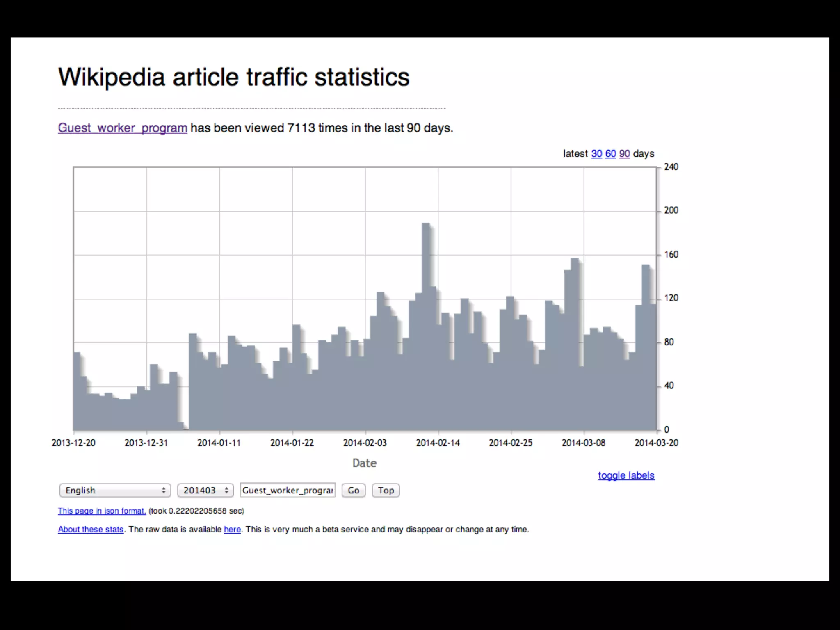
Task: Show latest 60 days of stats
Action: pyautogui.click(x=610, y=154)
